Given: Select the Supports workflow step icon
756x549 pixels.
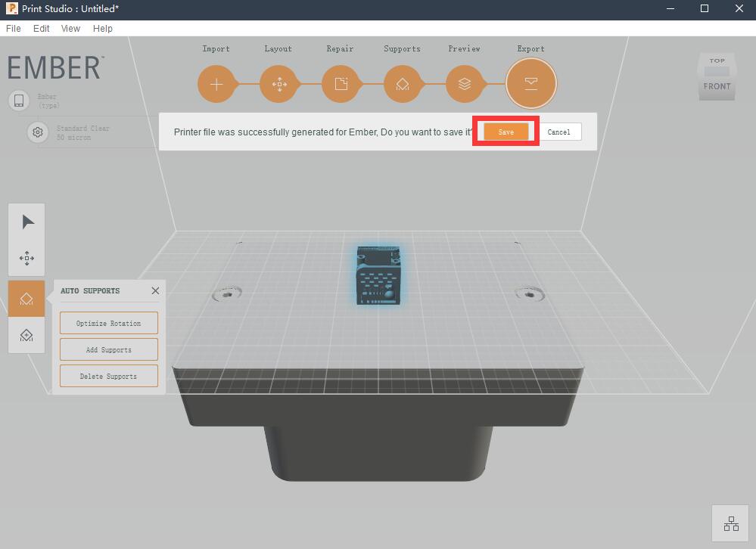Looking at the screenshot, I should [403, 84].
